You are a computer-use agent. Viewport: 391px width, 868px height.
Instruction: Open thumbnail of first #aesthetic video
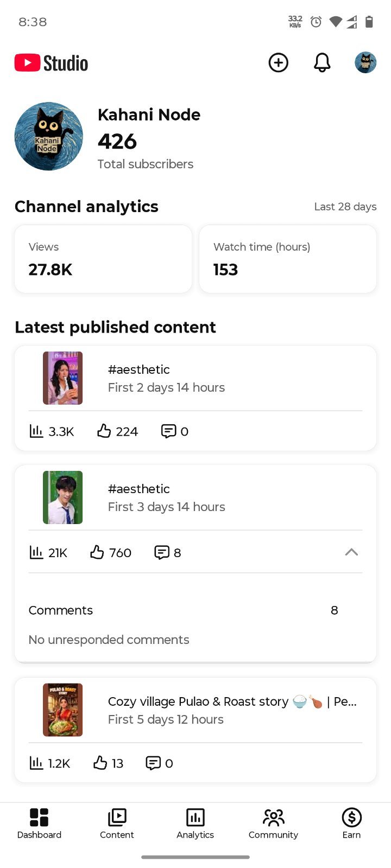pos(63,378)
